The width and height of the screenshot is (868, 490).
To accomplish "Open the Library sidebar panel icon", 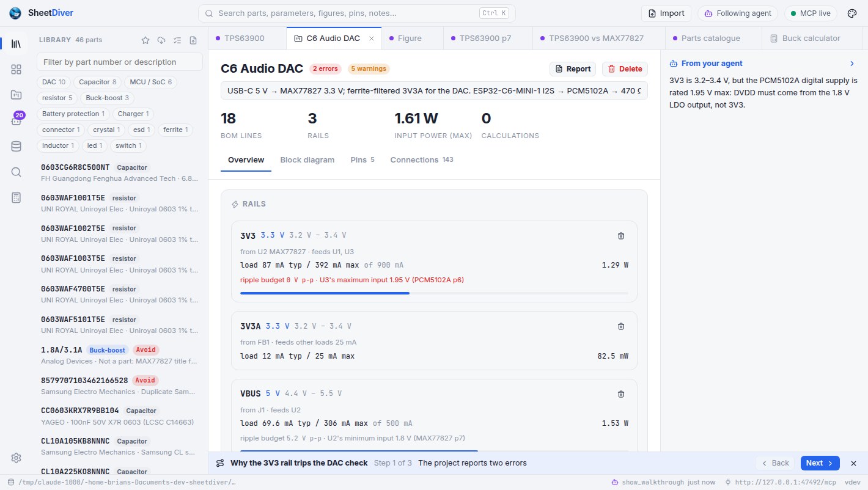I will (17, 44).
